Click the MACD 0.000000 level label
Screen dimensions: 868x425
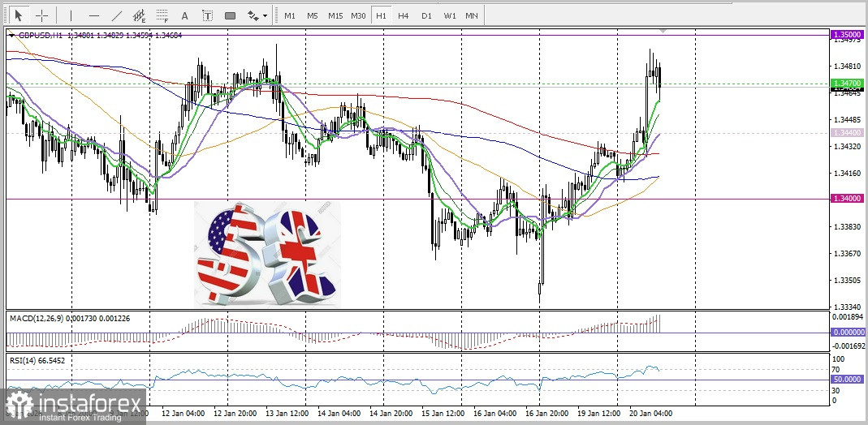847,333
